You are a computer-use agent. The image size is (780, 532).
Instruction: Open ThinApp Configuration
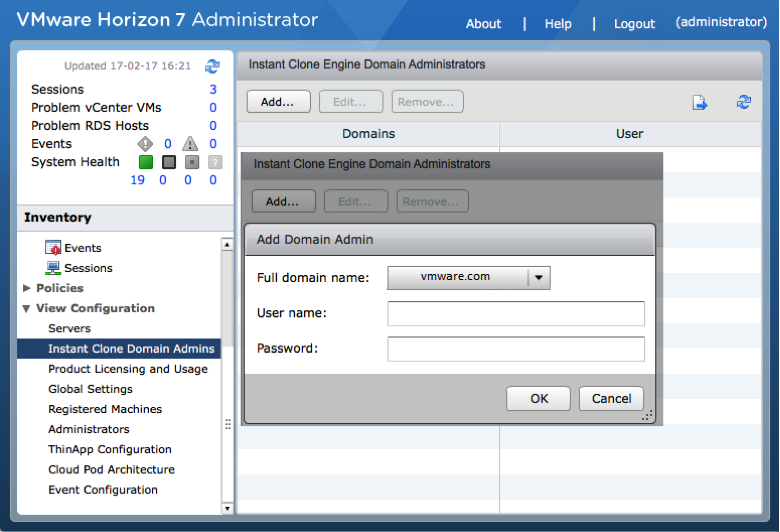(x=110, y=449)
